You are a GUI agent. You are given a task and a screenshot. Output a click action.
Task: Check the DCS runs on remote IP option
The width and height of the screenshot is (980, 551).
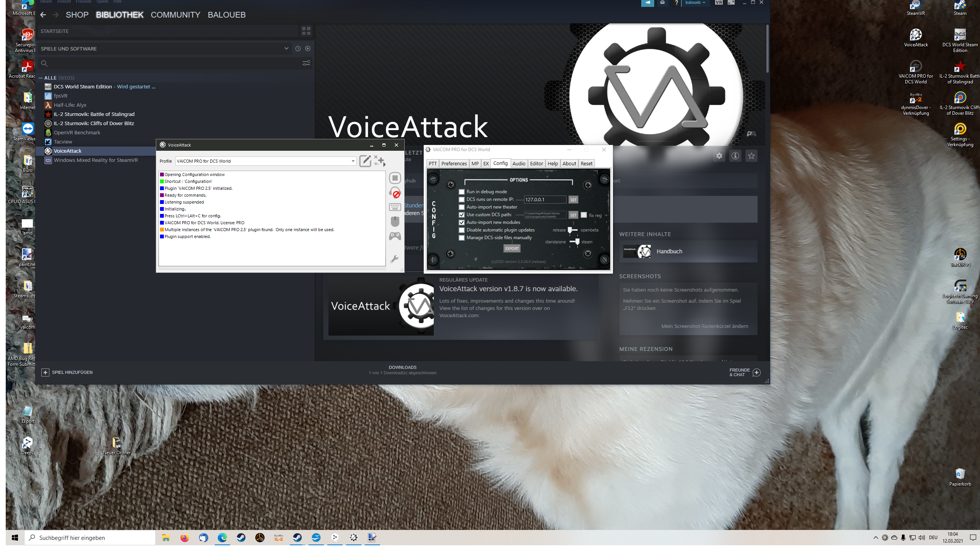point(462,199)
